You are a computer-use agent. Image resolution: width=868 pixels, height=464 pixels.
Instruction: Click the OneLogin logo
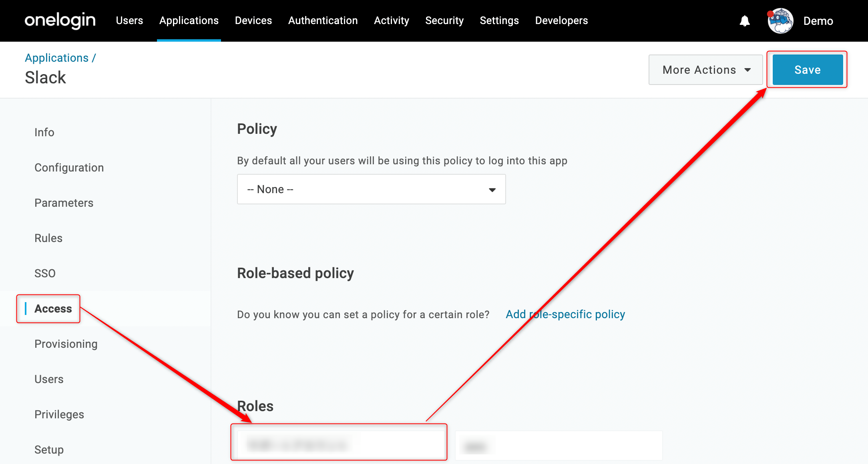(60, 20)
